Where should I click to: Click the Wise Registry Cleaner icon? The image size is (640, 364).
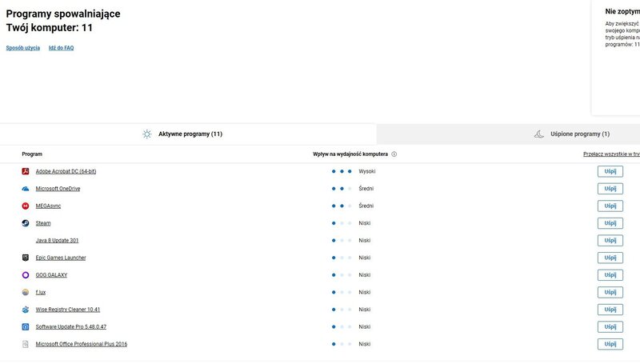pyautogui.click(x=26, y=310)
